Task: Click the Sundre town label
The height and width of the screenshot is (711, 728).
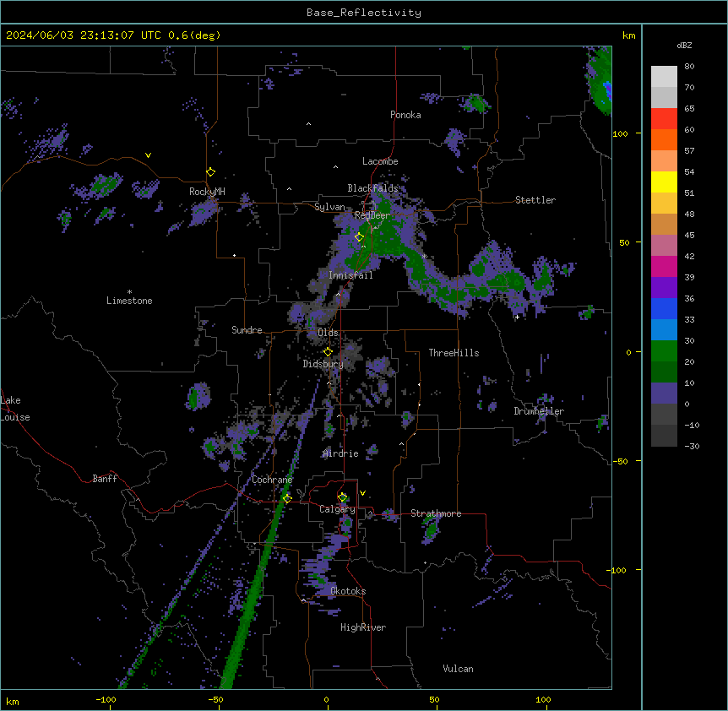Action: pos(247,330)
